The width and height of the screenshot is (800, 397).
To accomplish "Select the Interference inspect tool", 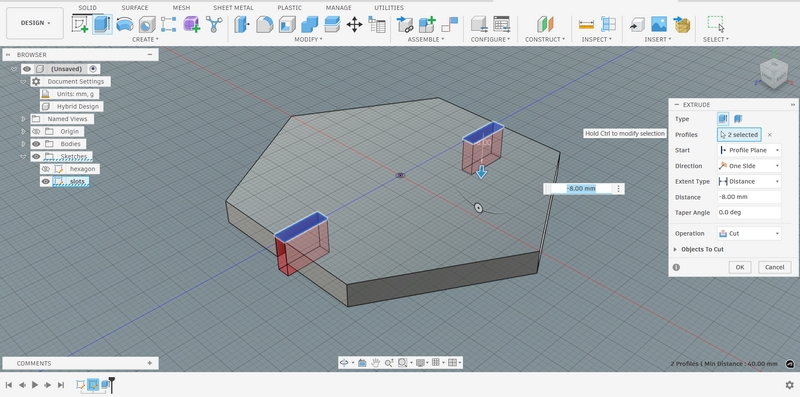I will click(608, 24).
